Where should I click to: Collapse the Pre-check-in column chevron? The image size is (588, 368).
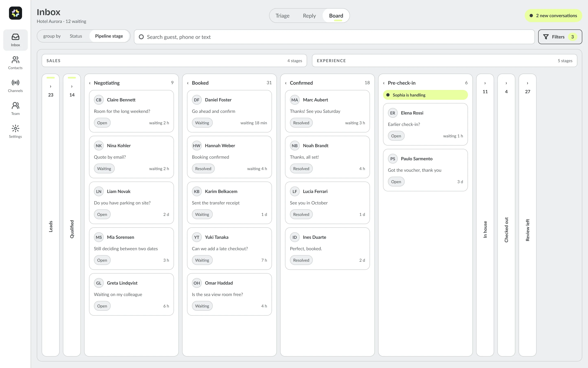point(384,83)
